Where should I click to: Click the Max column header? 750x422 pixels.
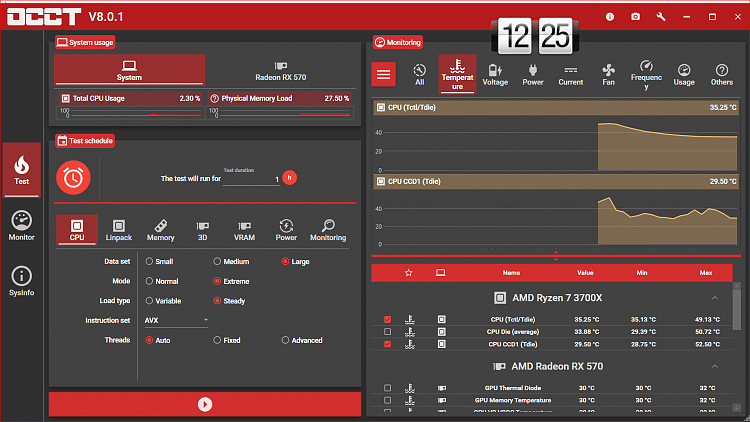[x=706, y=273]
